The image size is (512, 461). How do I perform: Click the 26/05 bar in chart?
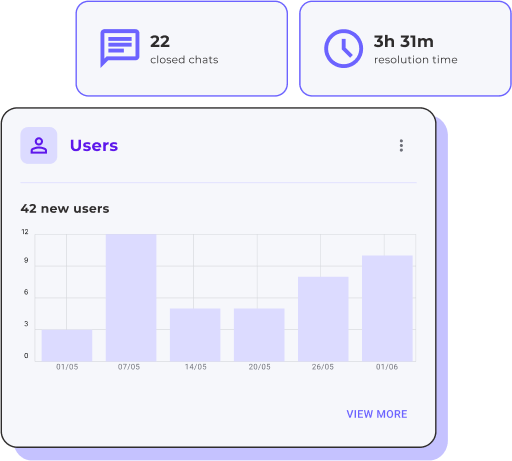pos(323,319)
